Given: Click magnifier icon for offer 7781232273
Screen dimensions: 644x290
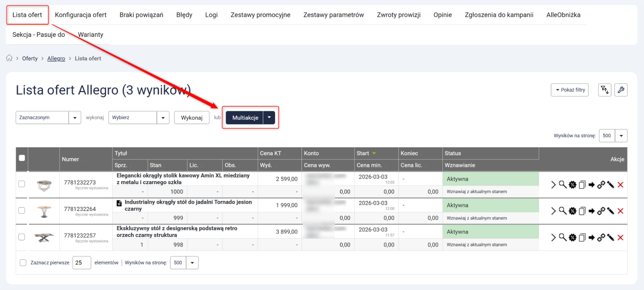Looking at the screenshot, I should 562,185.
